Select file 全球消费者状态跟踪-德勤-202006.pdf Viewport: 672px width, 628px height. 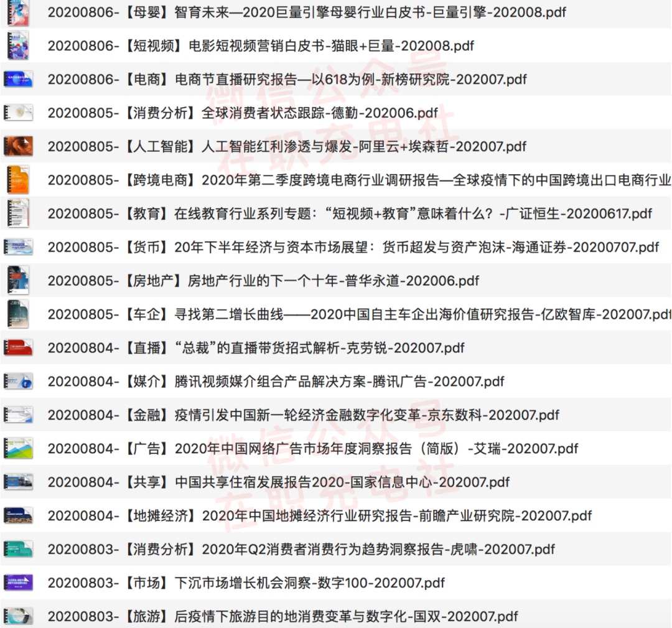[243, 113]
